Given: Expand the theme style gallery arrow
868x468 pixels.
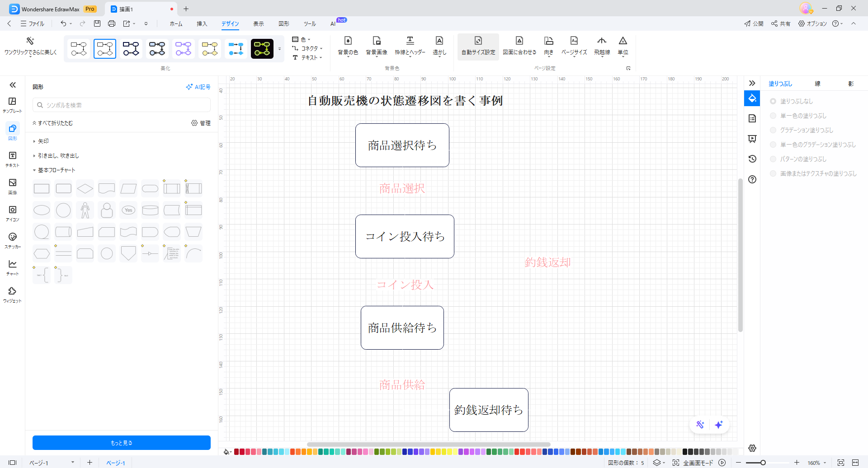Looking at the screenshot, I should pyautogui.click(x=279, y=49).
